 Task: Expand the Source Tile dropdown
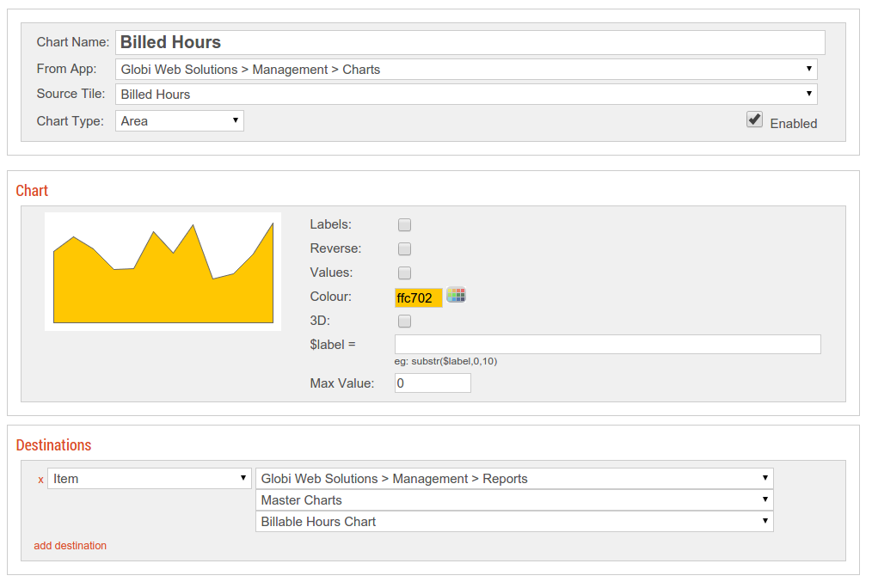coord(466,94)
